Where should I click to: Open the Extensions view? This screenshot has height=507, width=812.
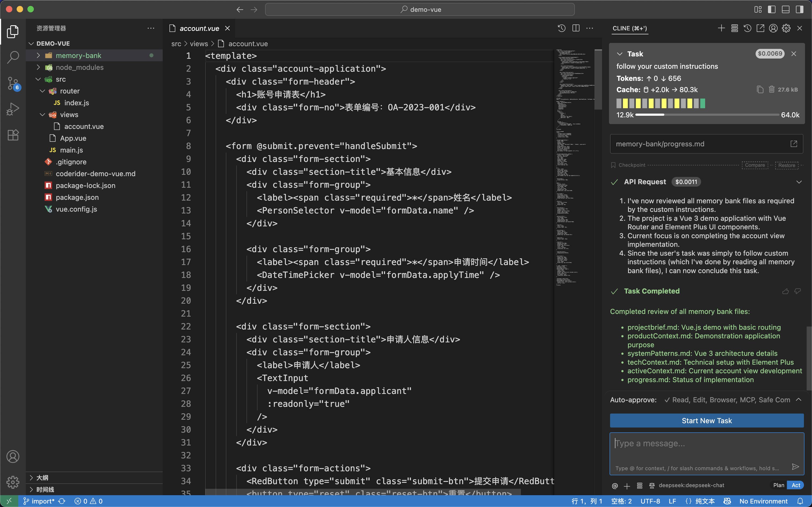click(13, 135)
